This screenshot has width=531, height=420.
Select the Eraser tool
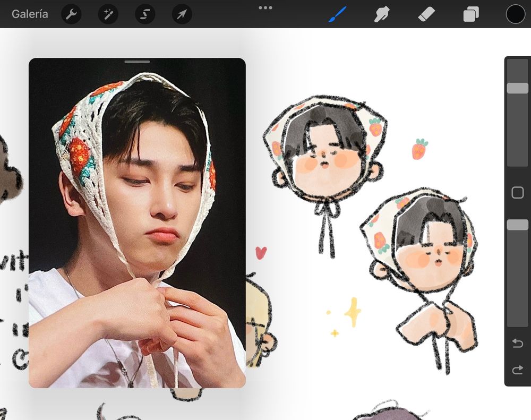pyautogui.click(x=426, y=14)
